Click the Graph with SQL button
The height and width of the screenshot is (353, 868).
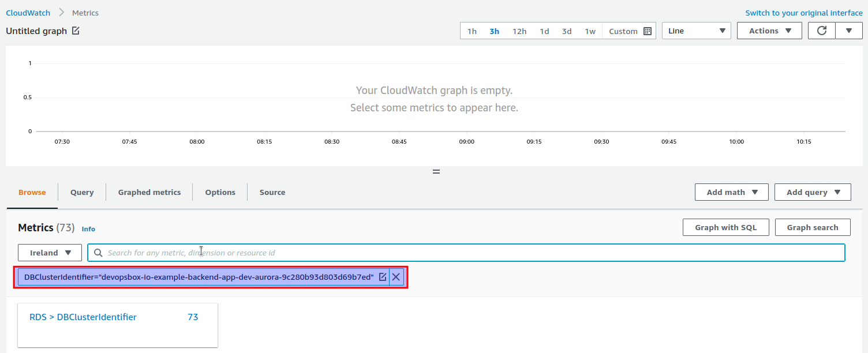point(725,227)
